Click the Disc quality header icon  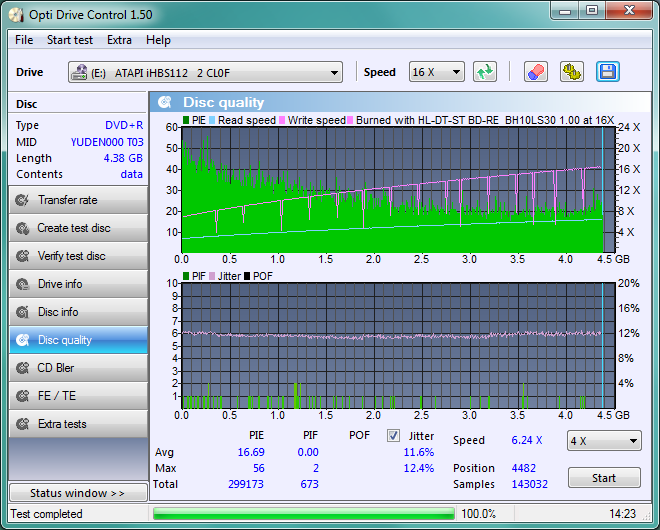(x=165, y=102)
